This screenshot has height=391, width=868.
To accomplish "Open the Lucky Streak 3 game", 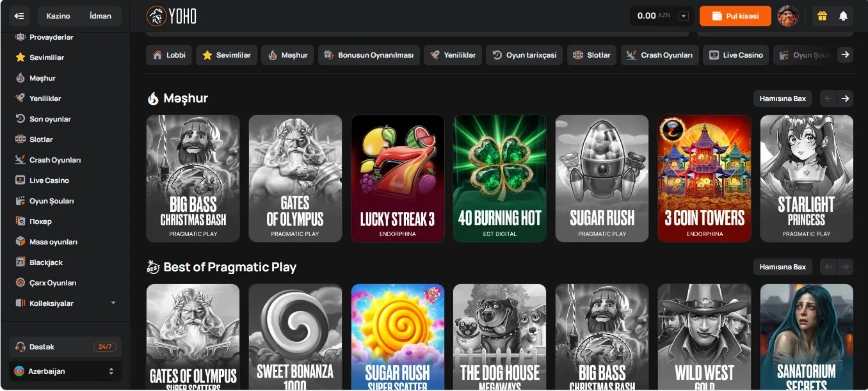I will pyautogui.click(x=398, y=179).
